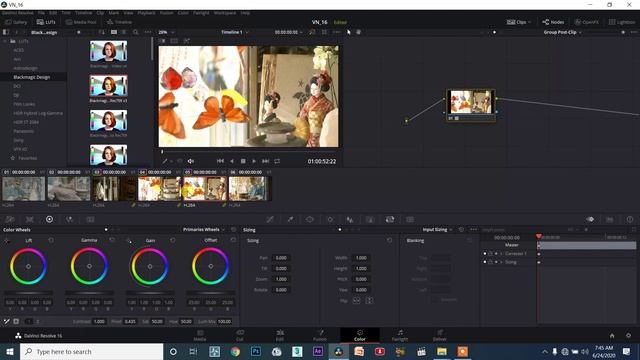This screenshot has height=360, width=640.
Task: Reset the Offset wheel
Action: tap(233, 240)
